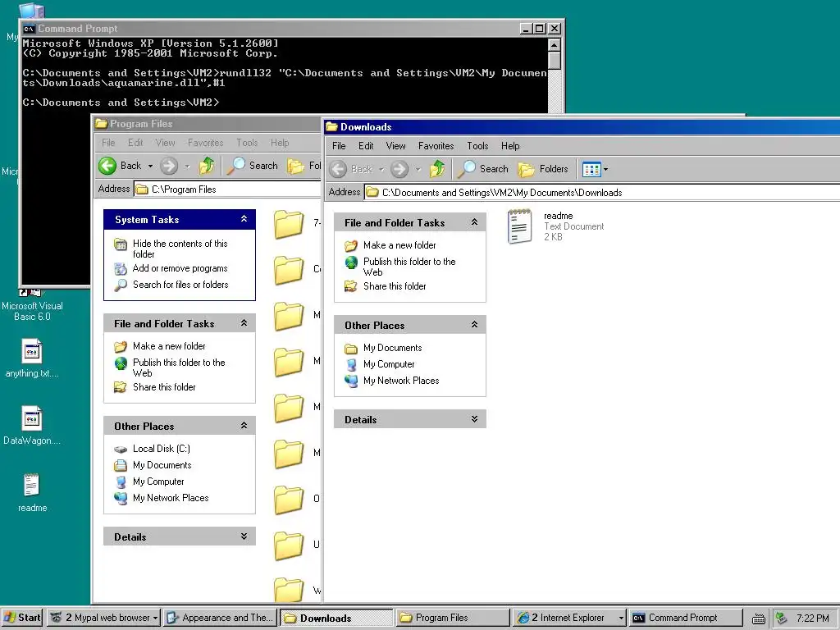Screen dimensions: 840x630
Task: Switch to Command Prompt taskbar button
Action: 685,618
